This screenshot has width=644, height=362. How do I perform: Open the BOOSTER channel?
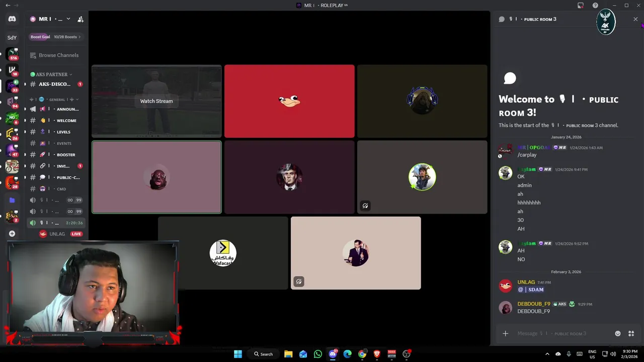tap(56, 155)
